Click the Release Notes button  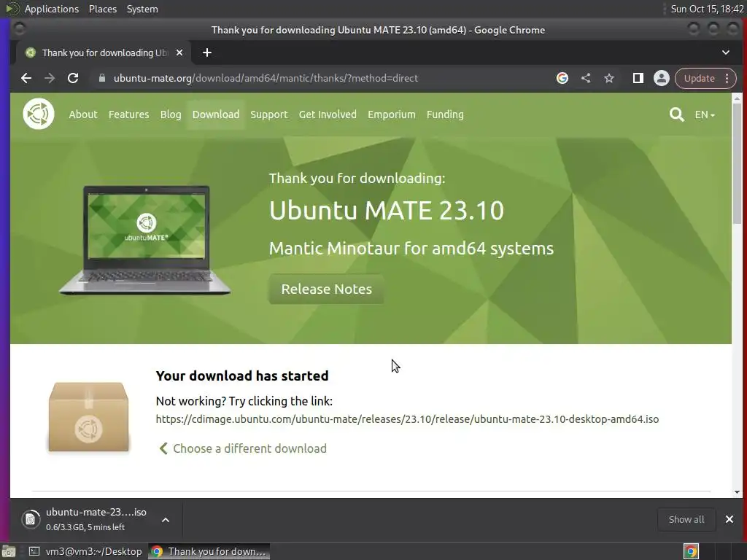[x=326, y=289]
